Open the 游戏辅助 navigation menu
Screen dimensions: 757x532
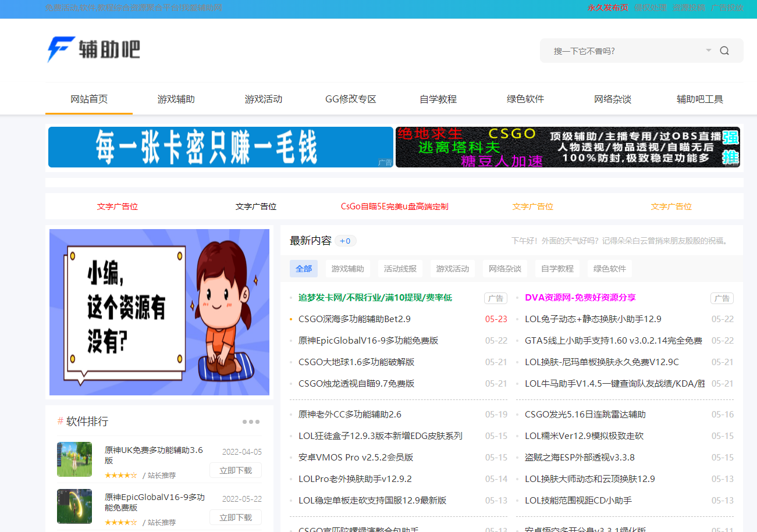click(x=176, y=99)
